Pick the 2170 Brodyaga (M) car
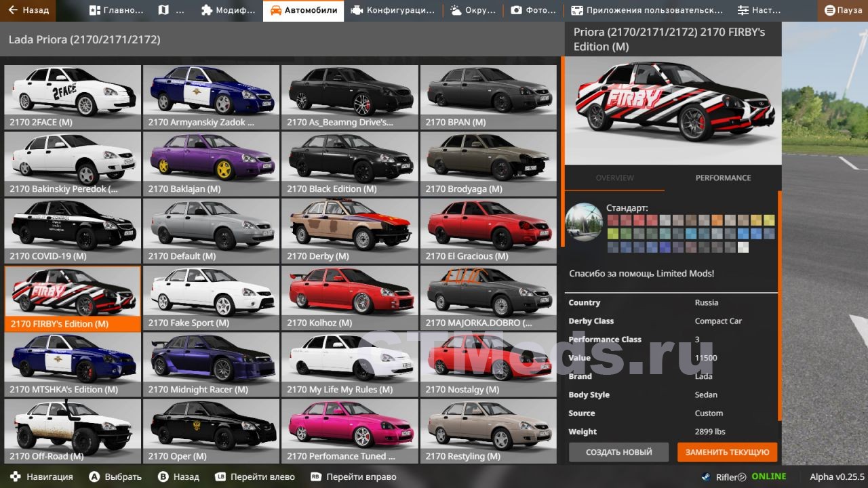Viewport: 868px width, 488px height. click(x=488, y=163)
